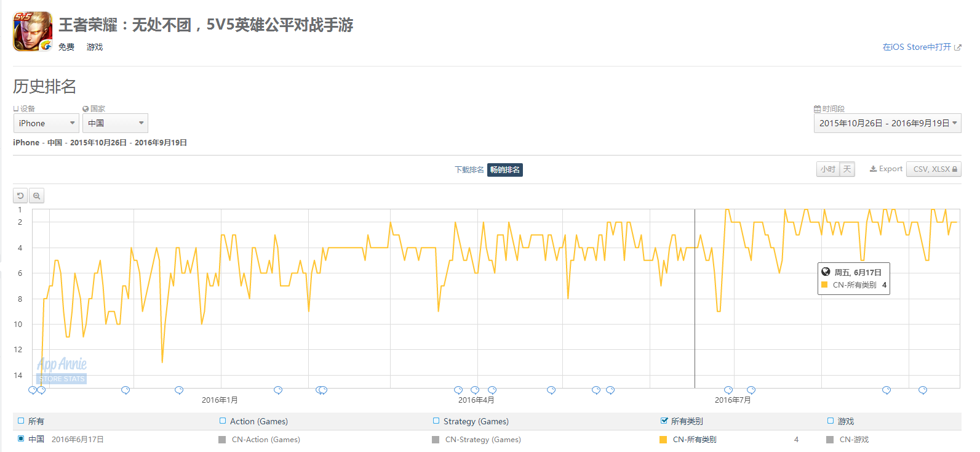Click the globe icon beside 国家 label
This screenshot has height=452, width=980.
coord(86,109)
